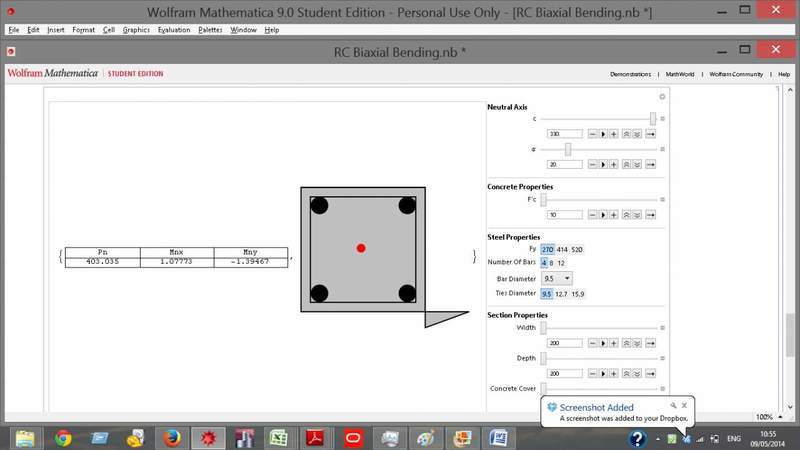This screenshot has width=800, height=450.
Task: Click the plus step button for Width
Action: [614, 343]
